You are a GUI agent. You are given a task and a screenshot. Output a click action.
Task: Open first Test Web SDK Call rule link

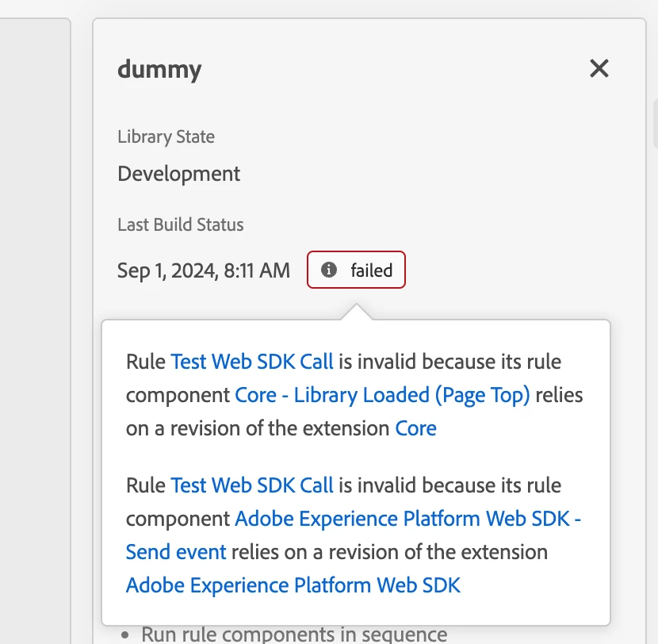tap(252, 362)
